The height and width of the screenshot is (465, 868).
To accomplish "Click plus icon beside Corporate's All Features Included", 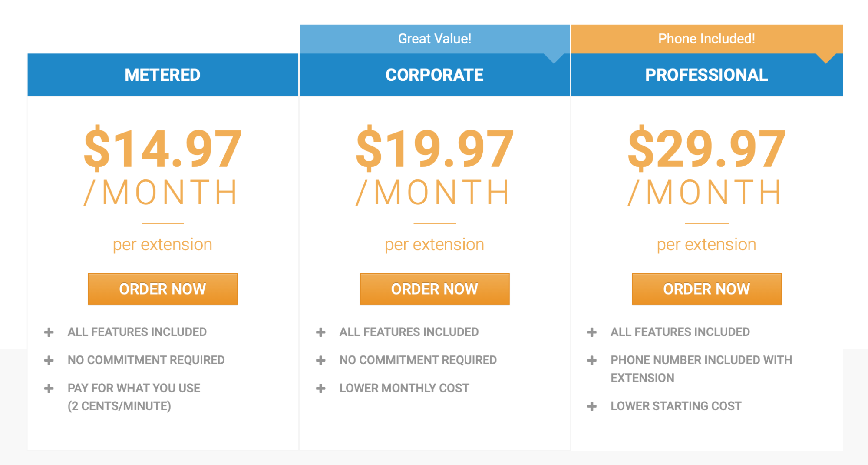I will (321, 332).
